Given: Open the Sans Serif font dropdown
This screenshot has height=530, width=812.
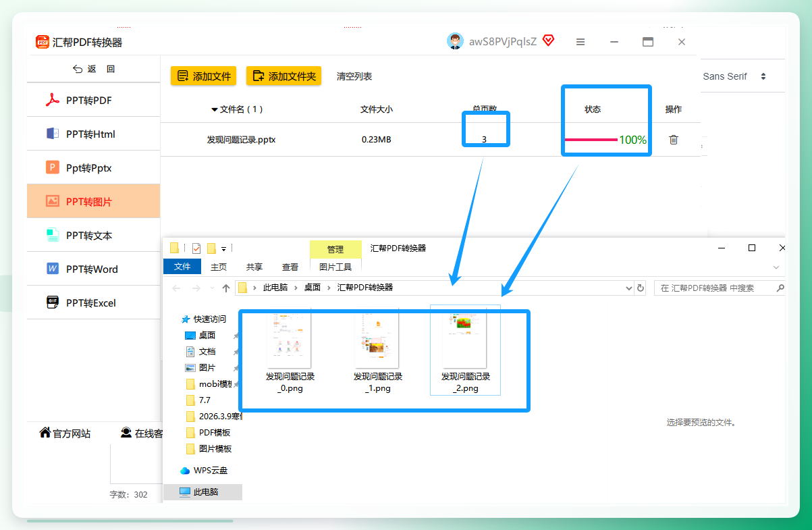Looking at the screenshot, I should [734, 76].
